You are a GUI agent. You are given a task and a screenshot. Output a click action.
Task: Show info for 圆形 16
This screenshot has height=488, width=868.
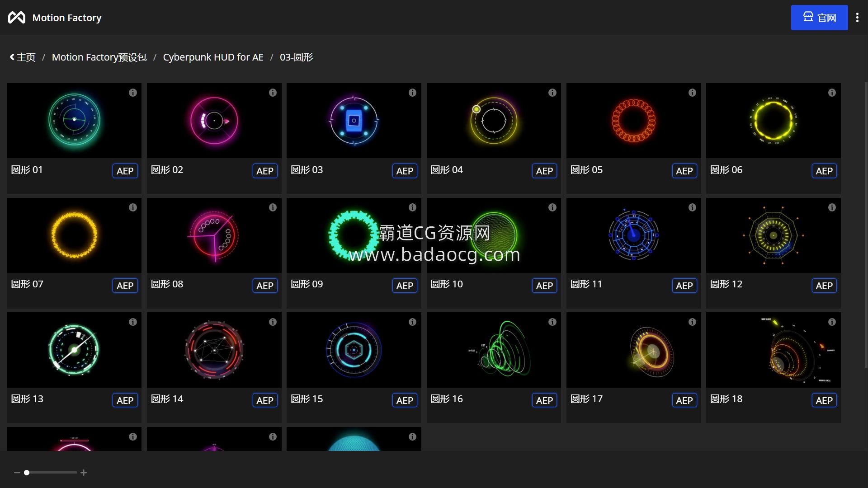click(x=552, y=322)
